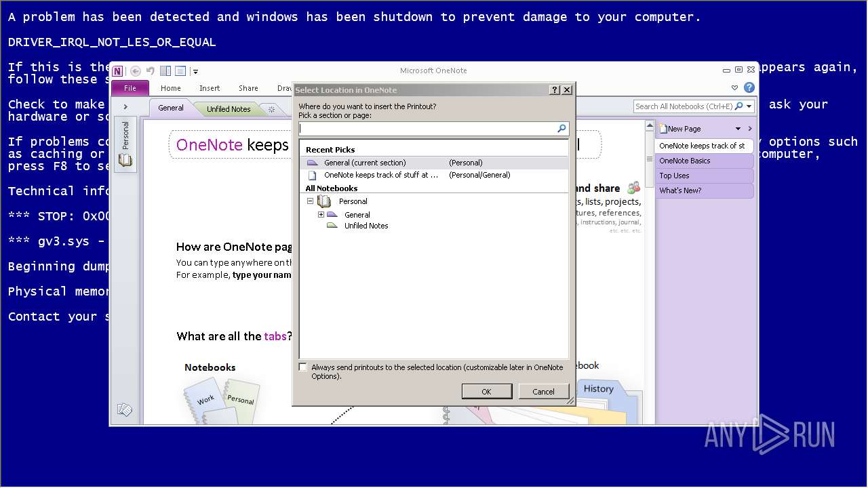The image size is (868, 488).
Task: Open the New Page dropdown arrow
Action: (738, 129)
